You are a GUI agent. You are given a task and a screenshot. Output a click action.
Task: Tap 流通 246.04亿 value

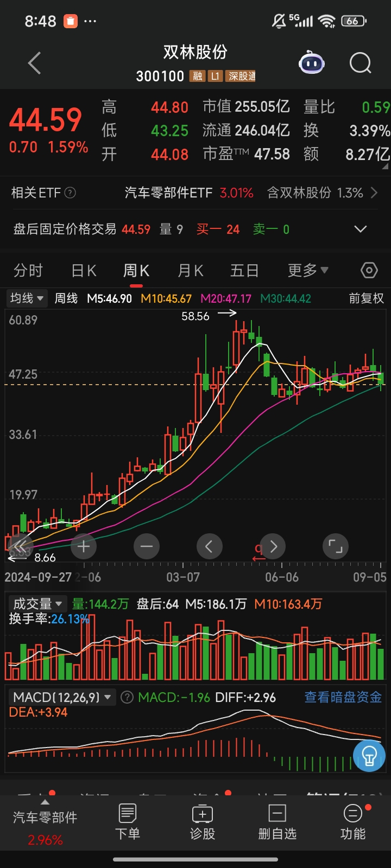(x=246, y=130)
